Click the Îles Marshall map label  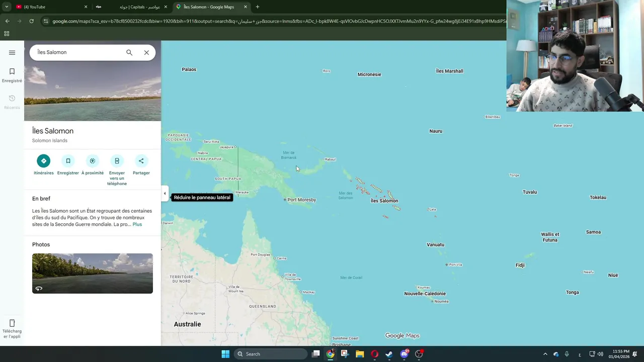point(449,71)
